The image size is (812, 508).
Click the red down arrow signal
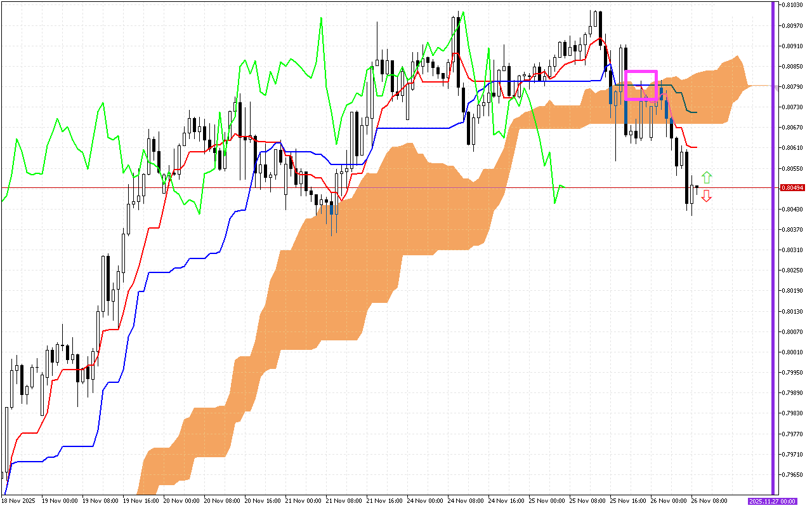click(706, 196)
